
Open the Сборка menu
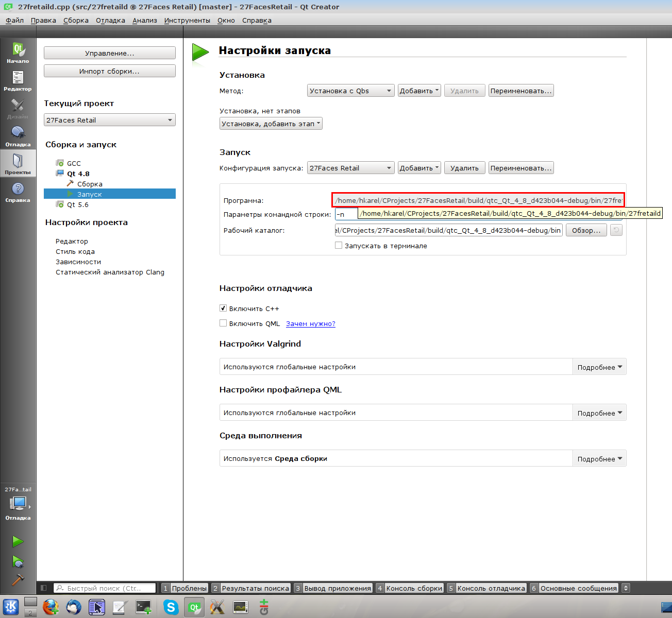(76, 21)
